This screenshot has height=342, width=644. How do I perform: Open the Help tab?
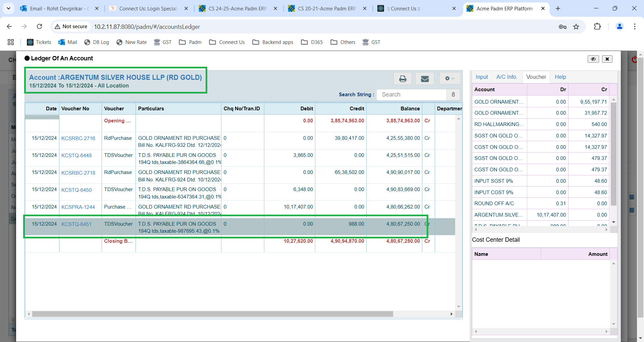click(560, 77)
